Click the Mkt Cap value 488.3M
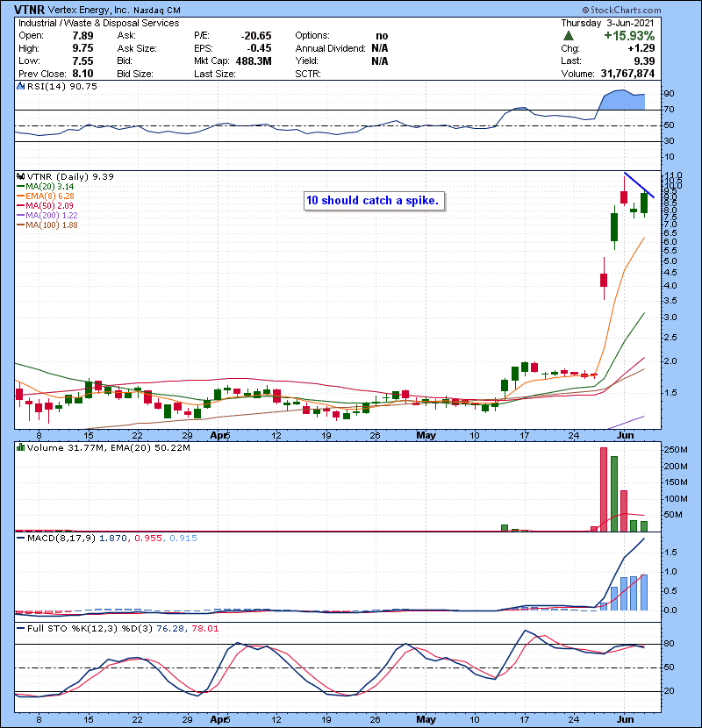This screenshot has width=702, height=728. pyautogui.click(x=254, y=61)
